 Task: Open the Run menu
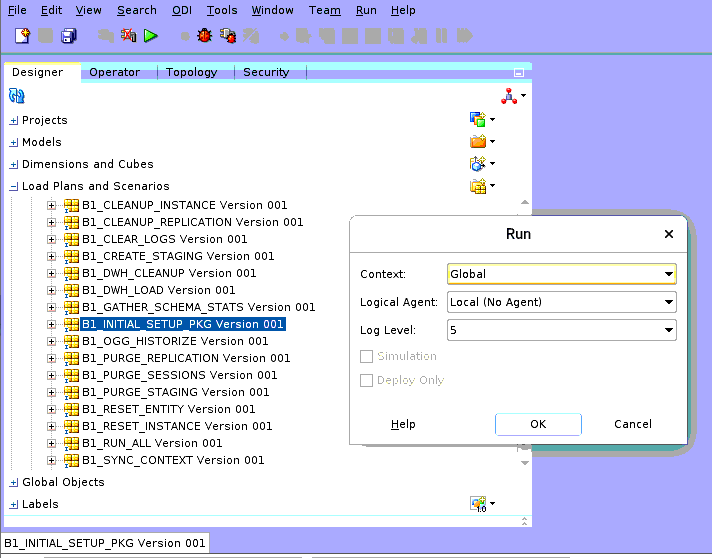pos(366,10)
